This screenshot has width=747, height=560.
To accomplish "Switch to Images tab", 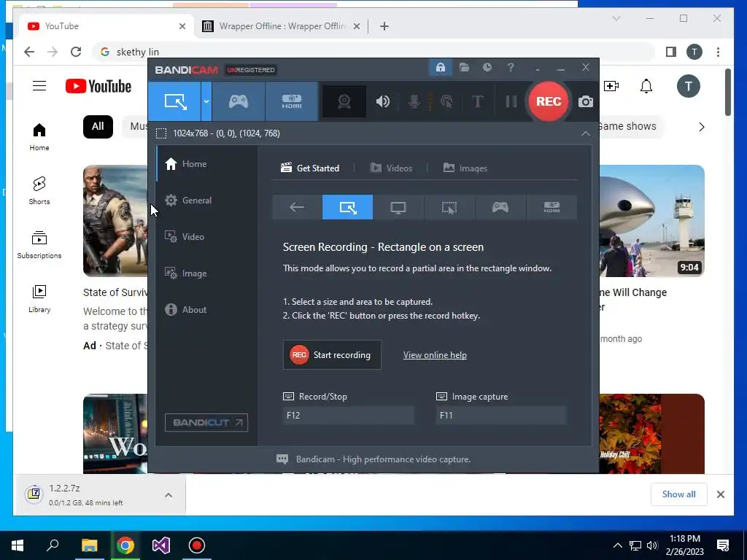I will pos(465,168).
